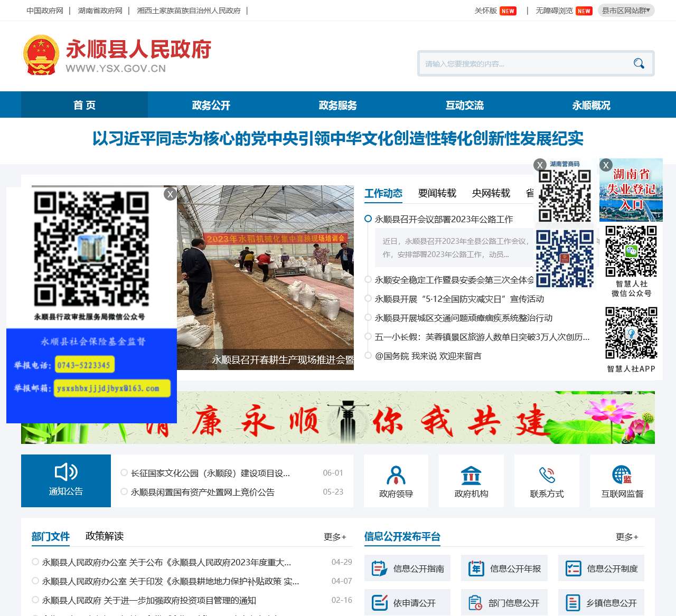Open news 永顺安全稳定工作暨县安委会第三次全体会
The width and height of the screenshot is (676, 616).
click(455, 280)
